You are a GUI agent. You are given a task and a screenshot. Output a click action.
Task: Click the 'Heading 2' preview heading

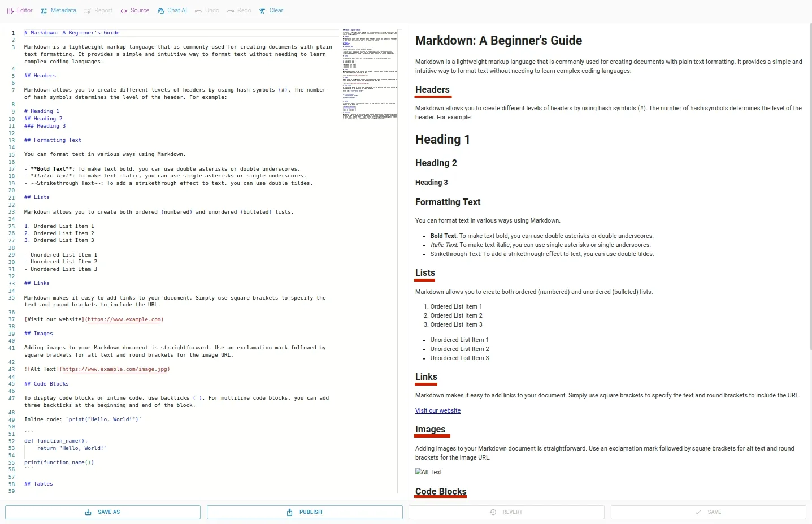click(436, 163)
